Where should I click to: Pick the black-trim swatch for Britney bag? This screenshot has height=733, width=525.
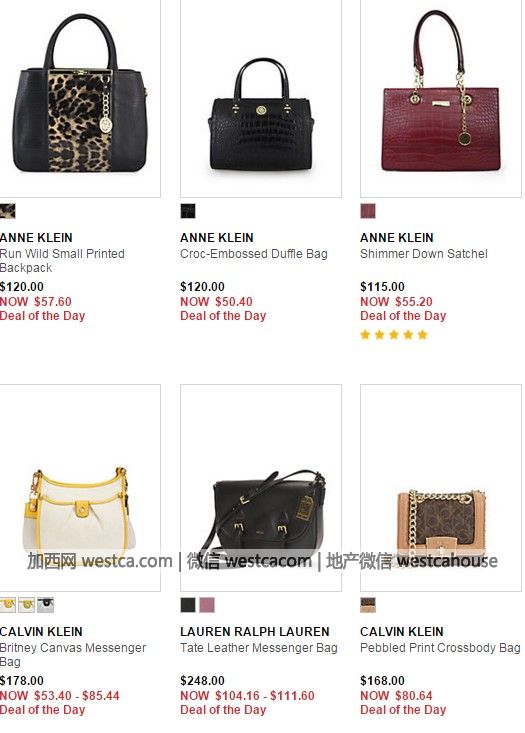click(45, 605)
